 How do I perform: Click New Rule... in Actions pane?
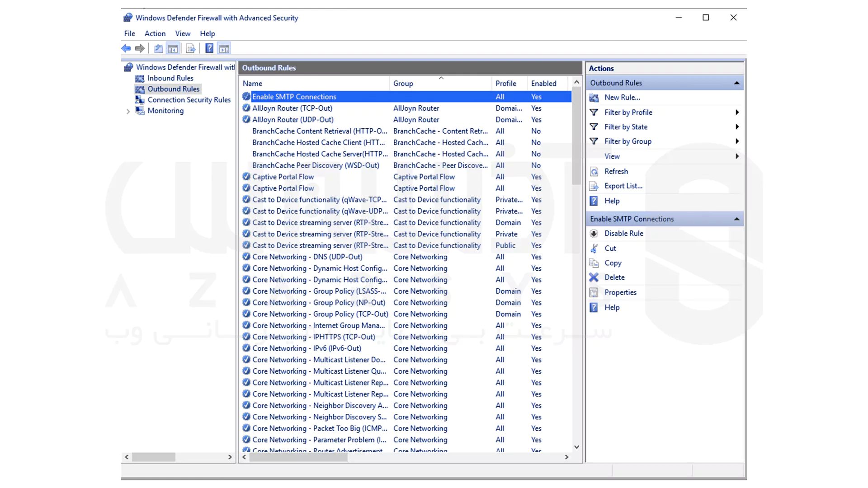click(622, 98)
